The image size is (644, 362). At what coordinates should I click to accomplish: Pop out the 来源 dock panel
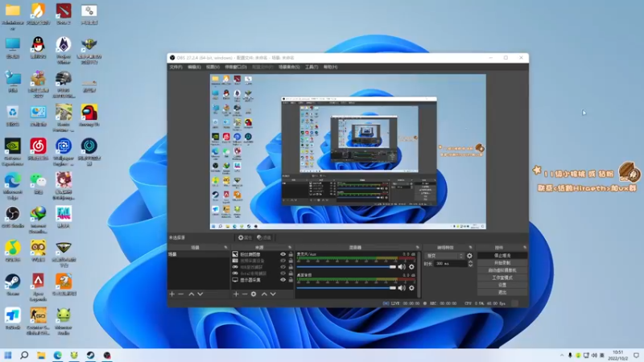pyautogui.click(x=290, y=248)
